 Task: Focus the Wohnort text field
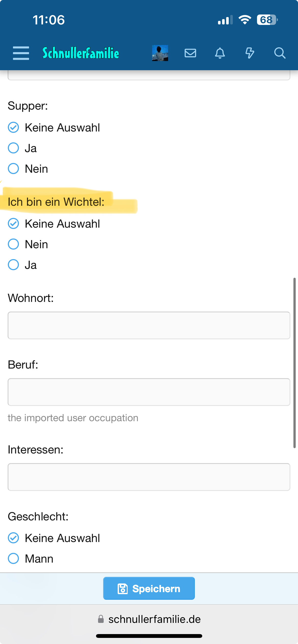click(149, 325)
